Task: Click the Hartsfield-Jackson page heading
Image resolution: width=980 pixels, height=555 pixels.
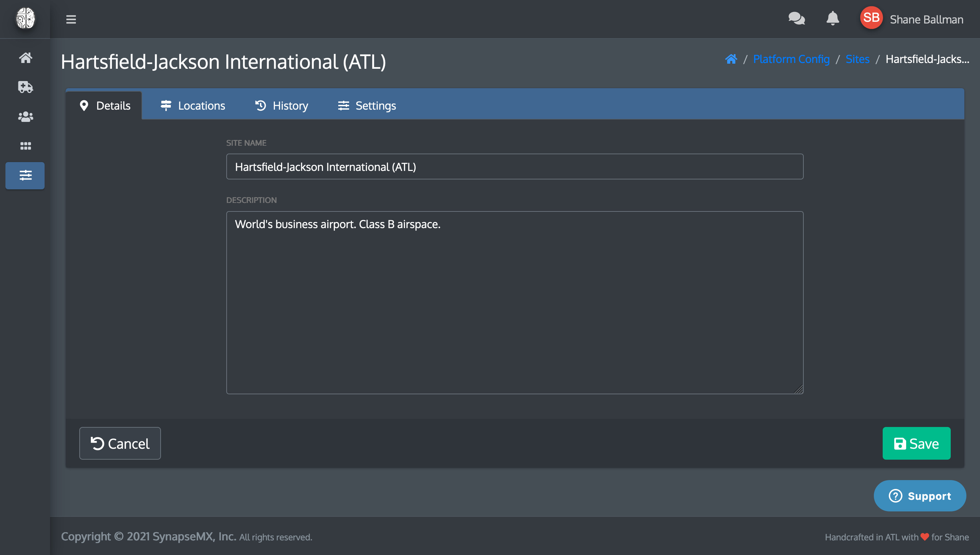Action: point(224,61)
